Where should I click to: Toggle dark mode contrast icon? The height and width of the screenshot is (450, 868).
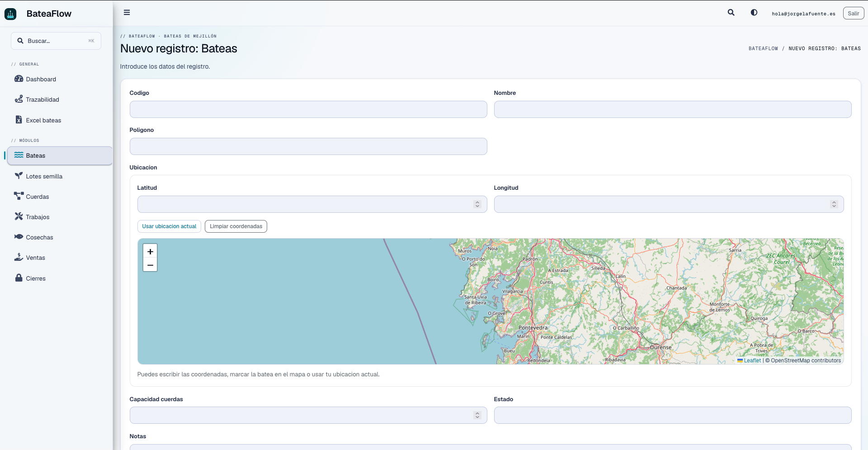click(754, 13)
